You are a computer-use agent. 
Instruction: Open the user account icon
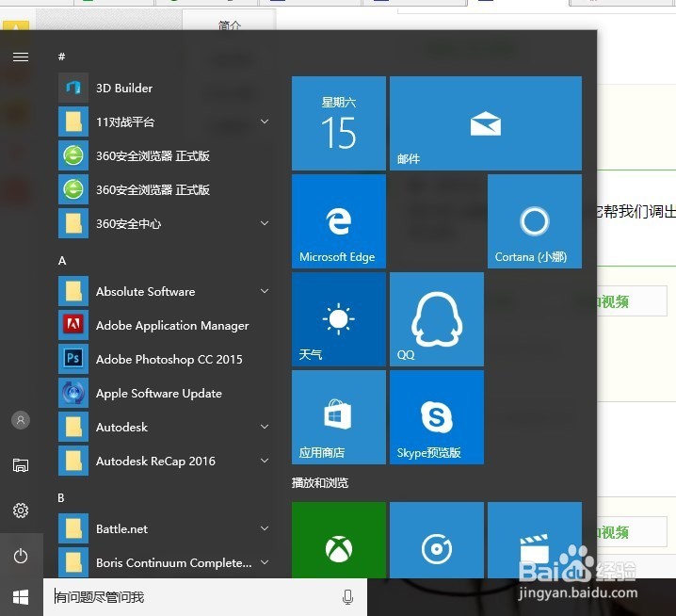tap(21, 420)
